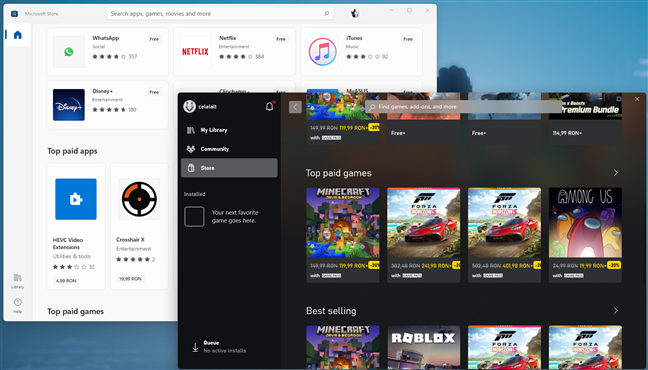648x370 pixels.
Task: Open Community in Xbox app
Action: click(x=229, y=149)
